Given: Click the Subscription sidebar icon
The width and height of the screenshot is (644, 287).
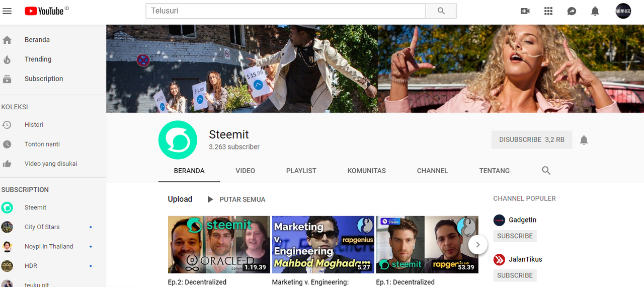Looking at the screenshot, I should [7, 79].
